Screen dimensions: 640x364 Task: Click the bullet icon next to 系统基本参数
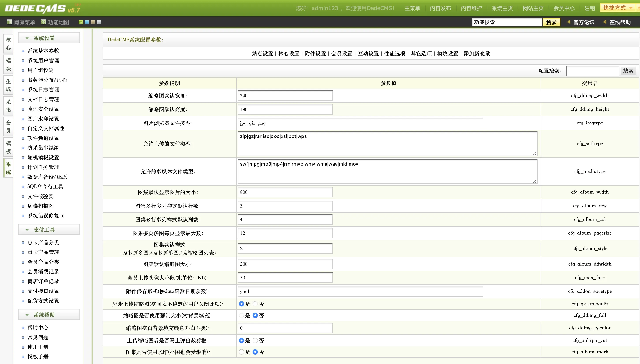(23, 51)
